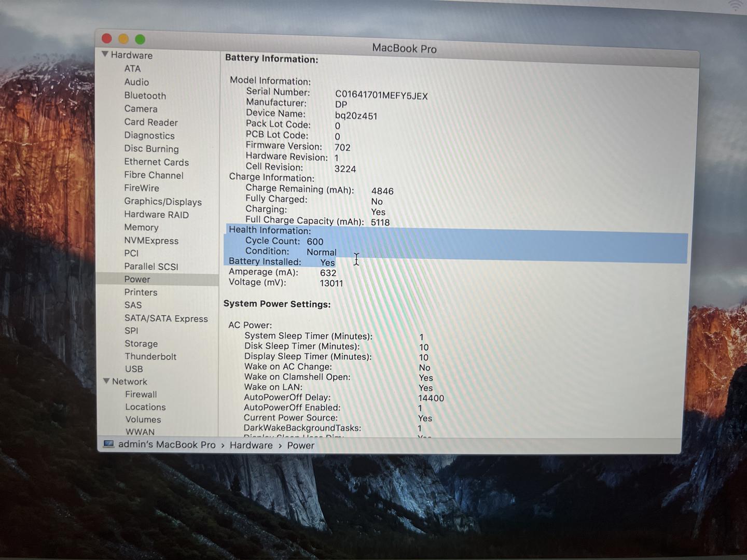
Task: Click the Cell Revision value 3224
Action: [x=345, y=169]
